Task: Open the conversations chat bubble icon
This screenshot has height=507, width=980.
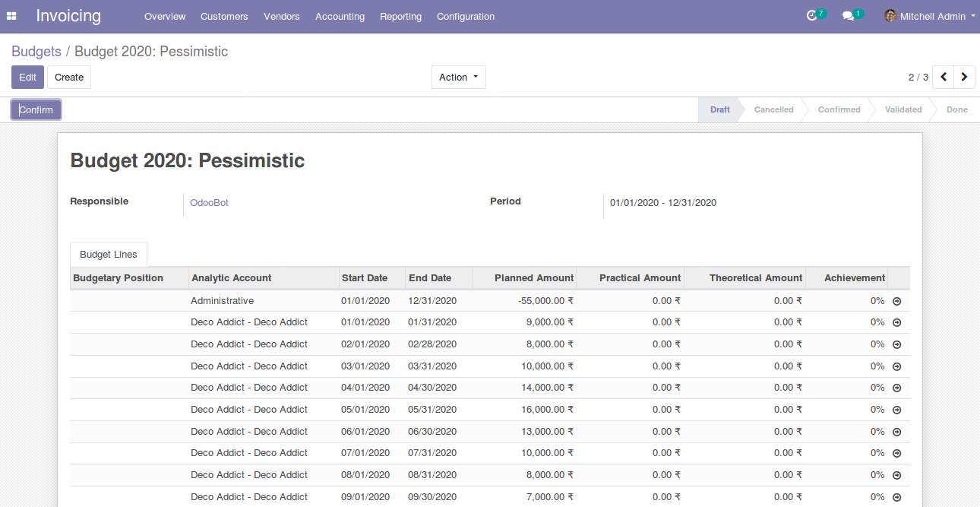Action: click(x=849, y=16)
